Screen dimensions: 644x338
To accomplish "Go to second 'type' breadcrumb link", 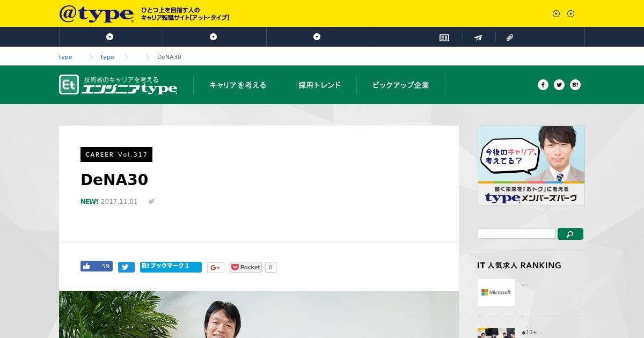I will click(x=107, y=57).
